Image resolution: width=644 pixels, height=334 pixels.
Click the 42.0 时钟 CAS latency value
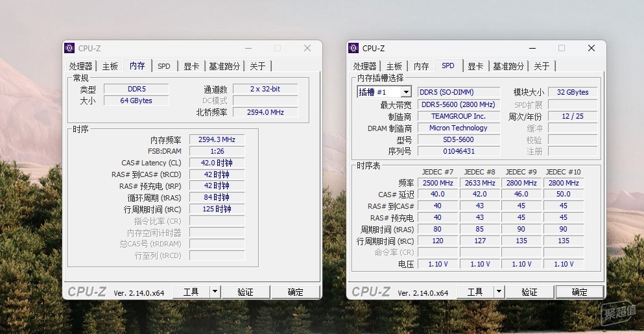pyautogui.click(x=217, y=163)
